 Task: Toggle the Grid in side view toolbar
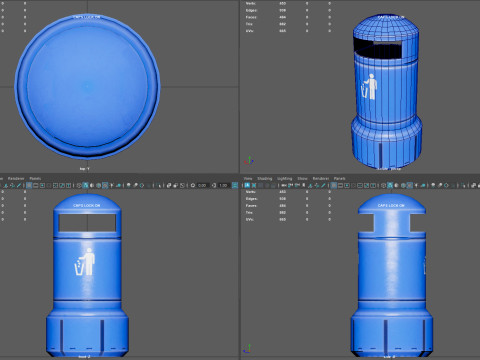click(x=334, y=185)
